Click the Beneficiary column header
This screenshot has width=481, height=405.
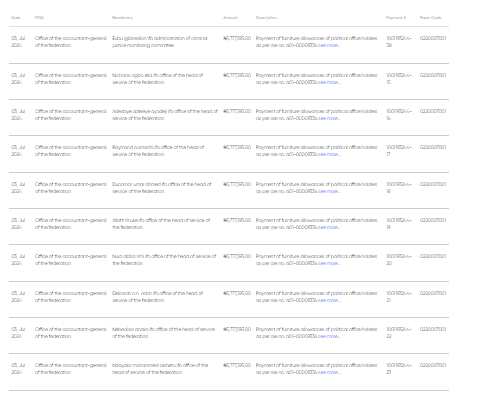(122, 18)
